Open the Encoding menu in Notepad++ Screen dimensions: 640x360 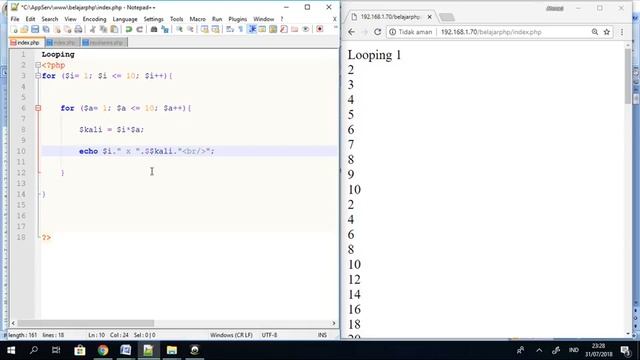point(94,19)
